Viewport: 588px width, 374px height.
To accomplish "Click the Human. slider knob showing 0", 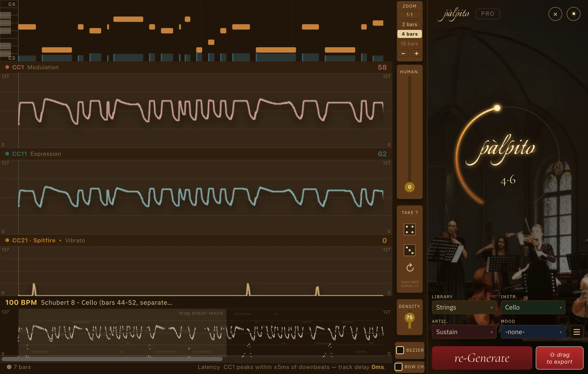I will point(409,187).
